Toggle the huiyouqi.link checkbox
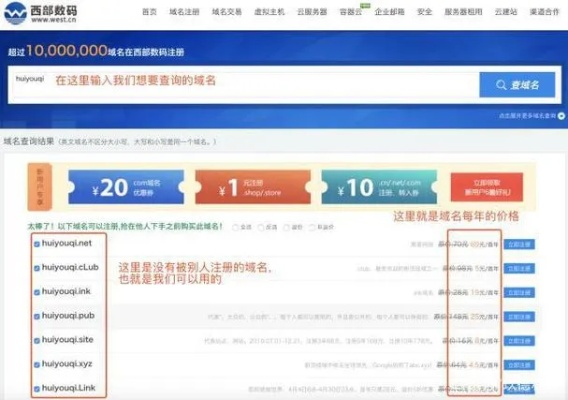568x400 pixels. pyautogui.click(x=37, y=389)
